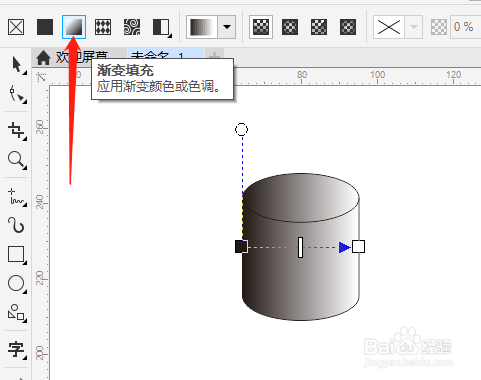Click the Fountain fill button
Screen dimensions: 481x380
pyautogui.click(x=74, y=27)
